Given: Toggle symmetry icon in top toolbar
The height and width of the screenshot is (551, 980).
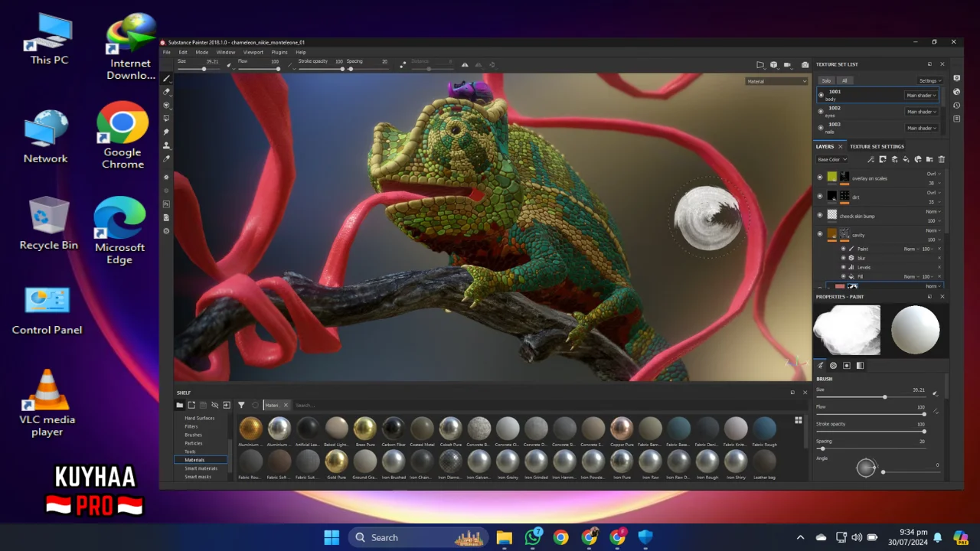Looking at the screenshot, I should click(465, 64).
